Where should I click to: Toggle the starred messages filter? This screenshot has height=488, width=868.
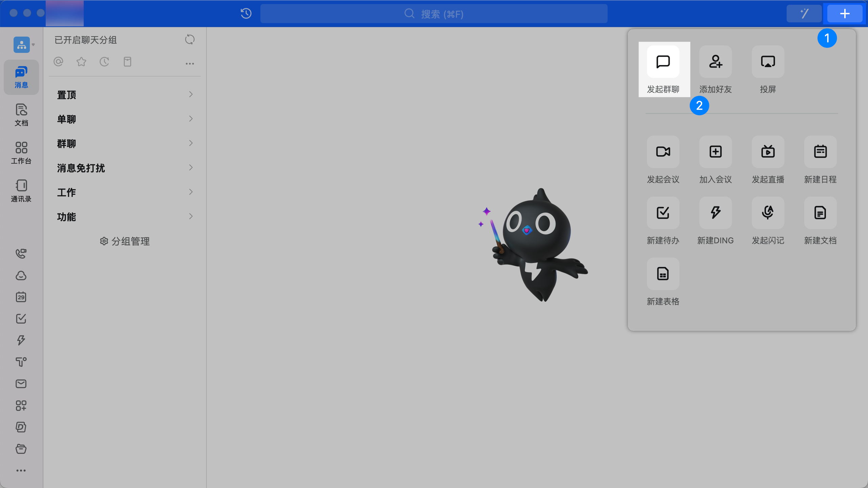(x=81, y=62)
